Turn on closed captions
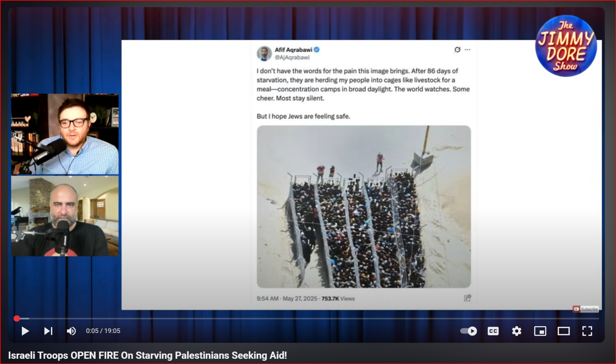 tap(493, 331)
